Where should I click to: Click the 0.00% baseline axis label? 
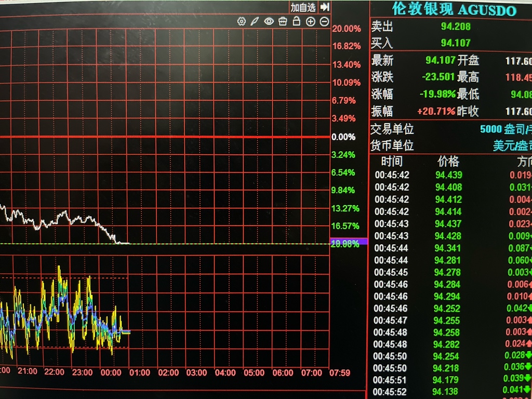tap(343, 137)
